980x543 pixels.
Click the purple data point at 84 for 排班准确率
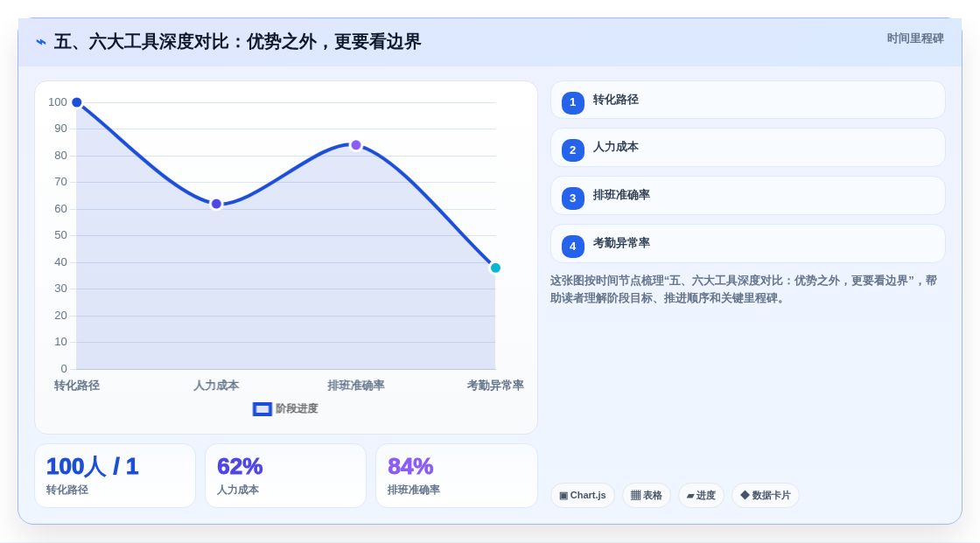(355, 145)
